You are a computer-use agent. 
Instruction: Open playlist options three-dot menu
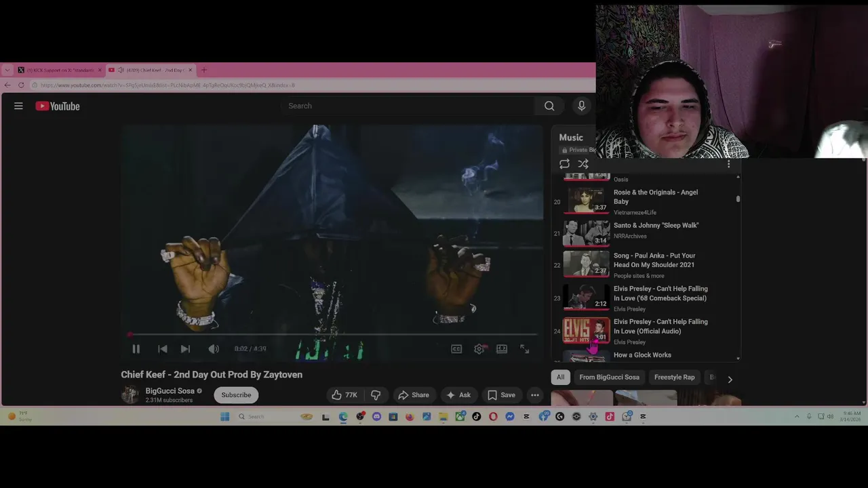pyautogui.click(x=729, y=164)
